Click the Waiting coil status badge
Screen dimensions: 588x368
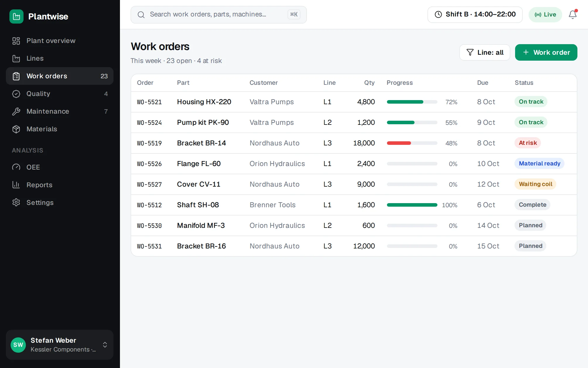[535, 184]
